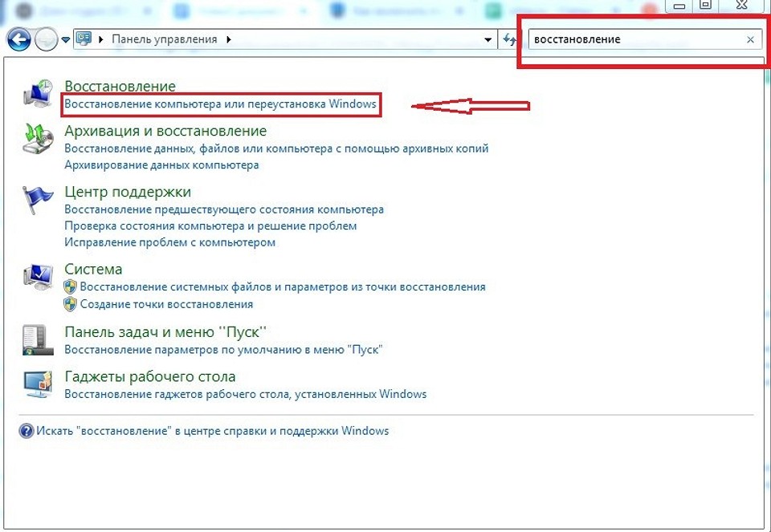
Task: Click the Back navigation arrow button
Action: click(18, 39)
